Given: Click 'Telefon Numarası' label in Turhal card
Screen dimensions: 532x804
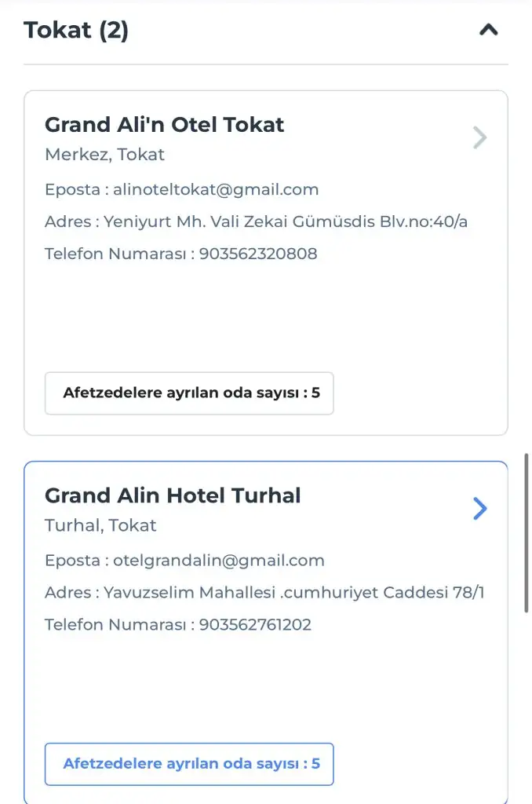Looking at the screenshot, I should (116, 625).
